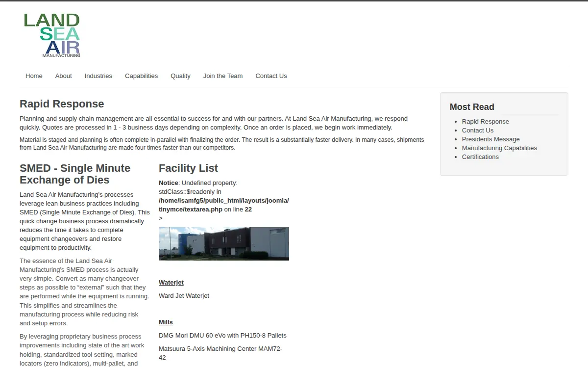The image size is (588, 368).
Task: Click the Most Read panel heading
Action: pyautogui.click(x=472, y=107)
